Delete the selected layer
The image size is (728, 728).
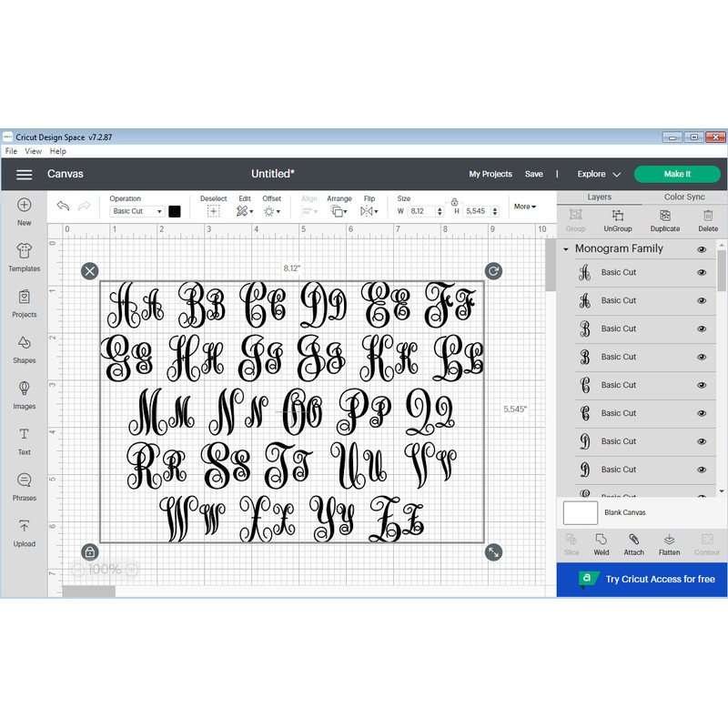[708, 218]
